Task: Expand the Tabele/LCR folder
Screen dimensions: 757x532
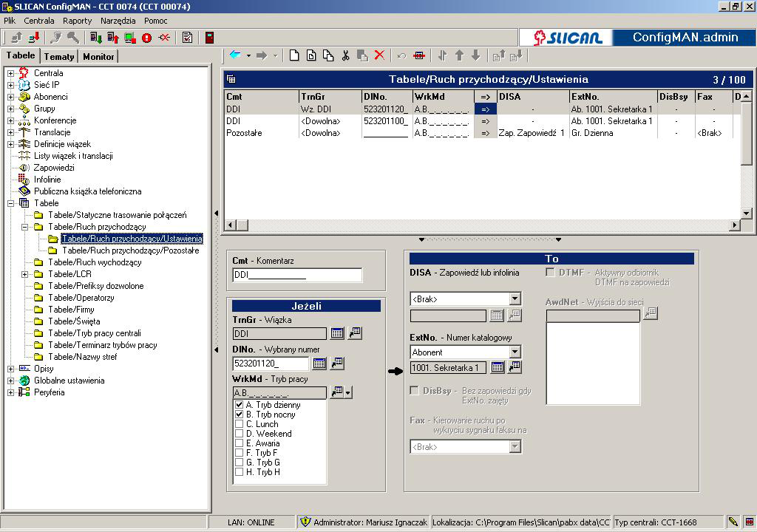Action: [x=24, y=274]
